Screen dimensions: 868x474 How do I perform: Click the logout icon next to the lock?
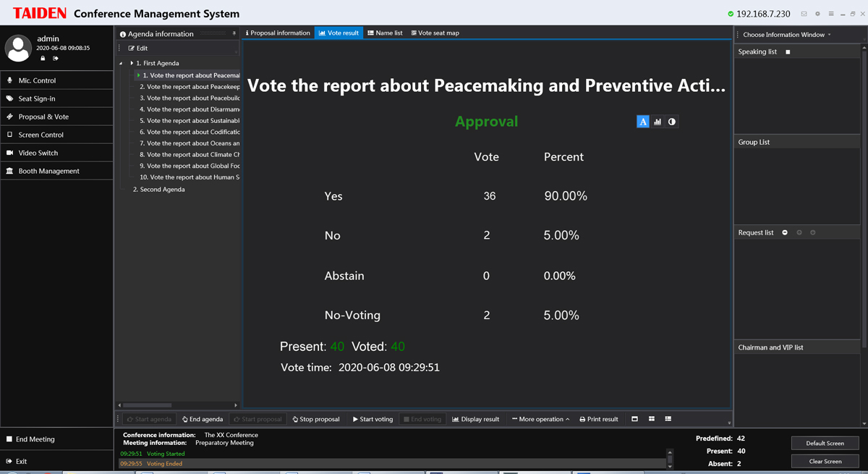(55, 58)
